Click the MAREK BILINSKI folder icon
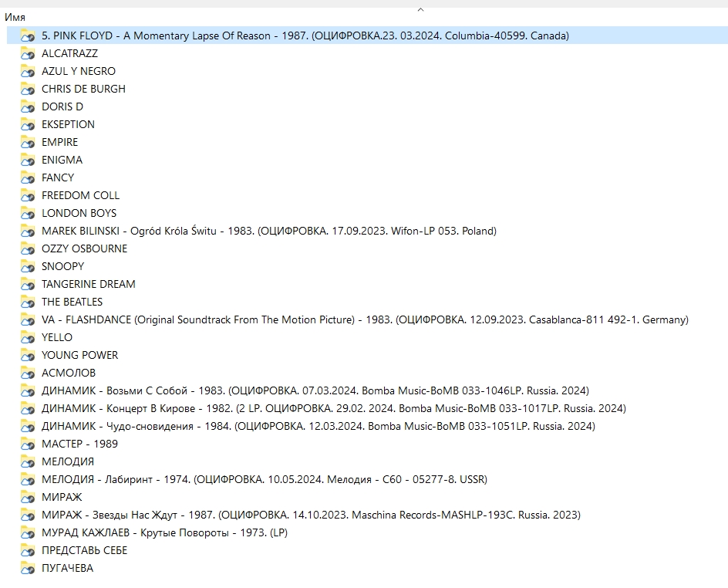The width and height of the screenshot is (728, 588). pyautogui.click(x=28, y=231)
